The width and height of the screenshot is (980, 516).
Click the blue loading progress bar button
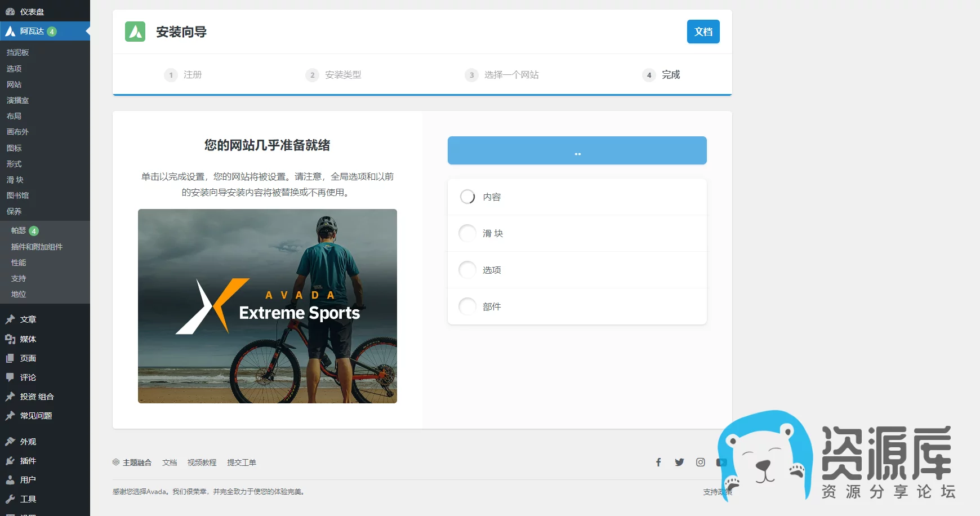coord(577,150)
